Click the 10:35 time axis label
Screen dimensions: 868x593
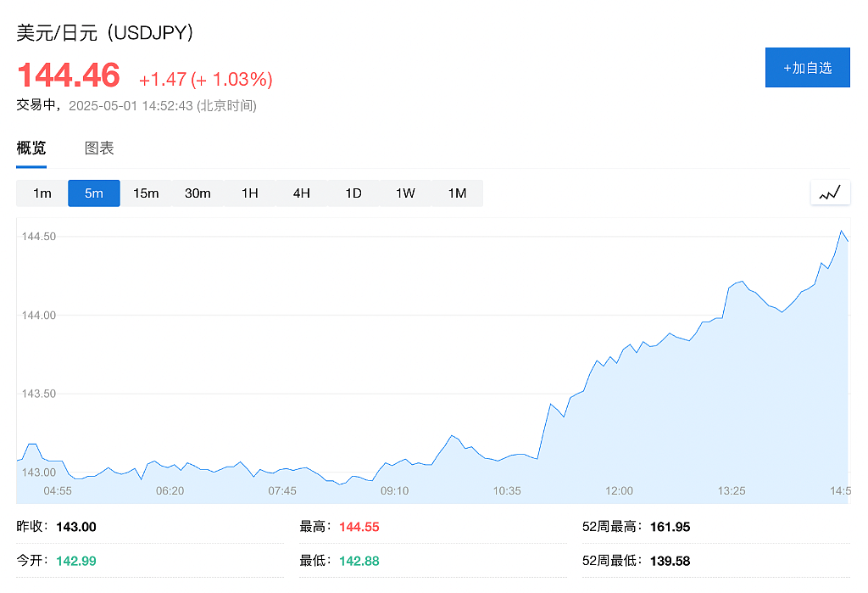tap(507, 490)
